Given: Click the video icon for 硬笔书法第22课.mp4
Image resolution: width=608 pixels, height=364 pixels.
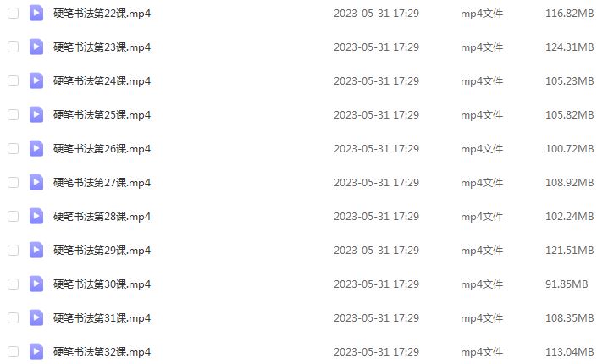Looking at the screenshot, I should pyautogui.click(x=36, y=14).
